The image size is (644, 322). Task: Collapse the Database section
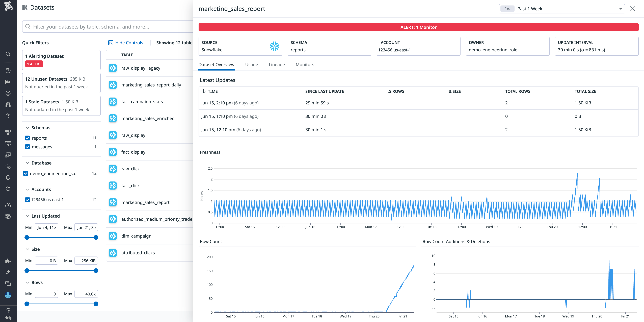28,163
